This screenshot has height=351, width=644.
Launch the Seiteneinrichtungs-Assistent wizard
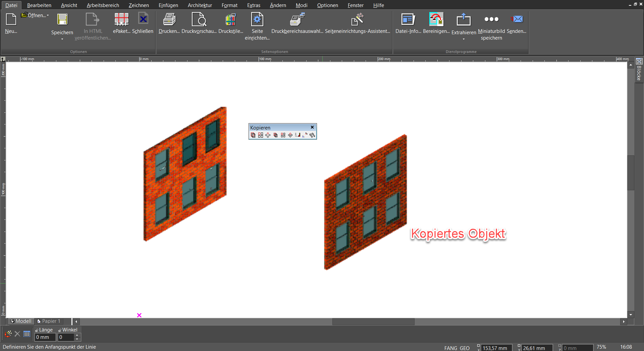coord(358,19)
